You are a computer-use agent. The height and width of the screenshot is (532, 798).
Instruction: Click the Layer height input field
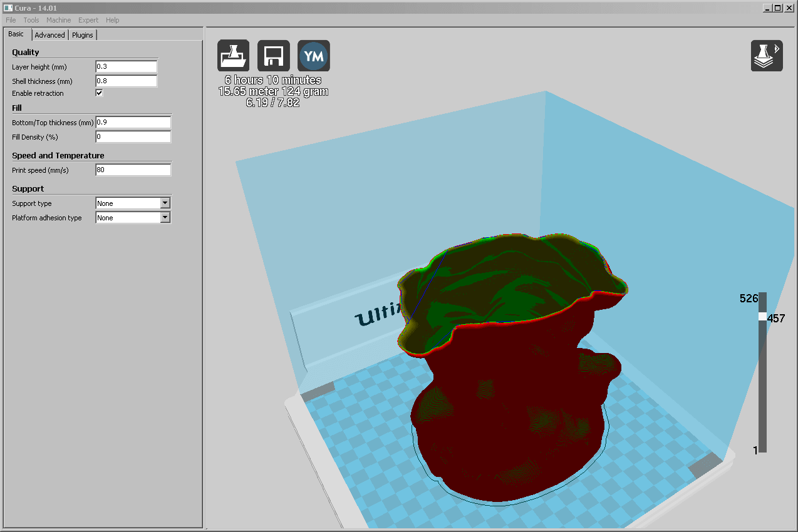pyautogui.click(x=126, y=66)
